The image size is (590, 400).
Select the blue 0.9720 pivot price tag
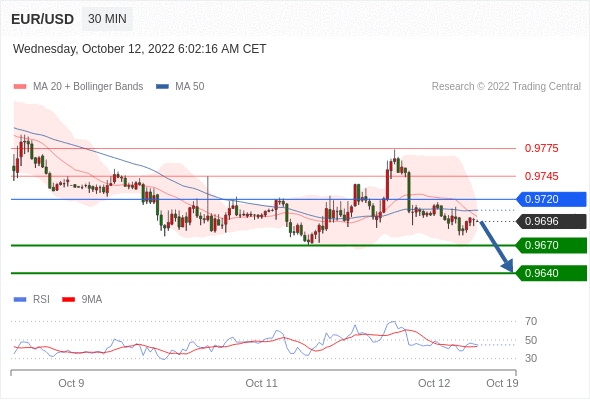552,199
